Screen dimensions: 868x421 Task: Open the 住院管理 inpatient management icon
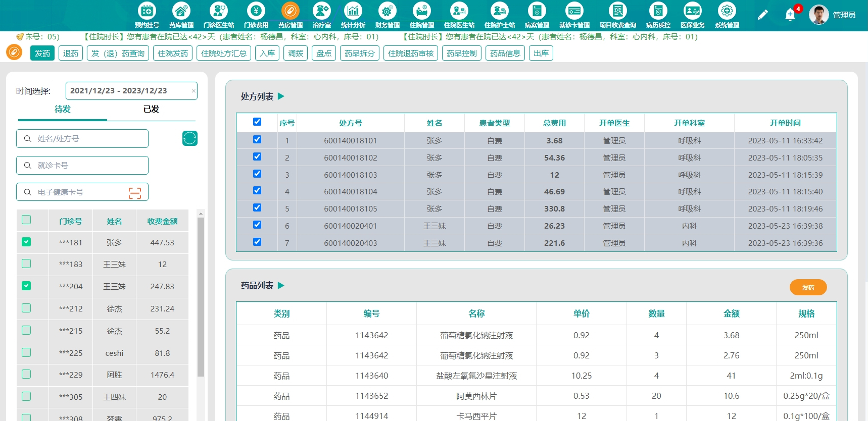[x=421, y=11]
